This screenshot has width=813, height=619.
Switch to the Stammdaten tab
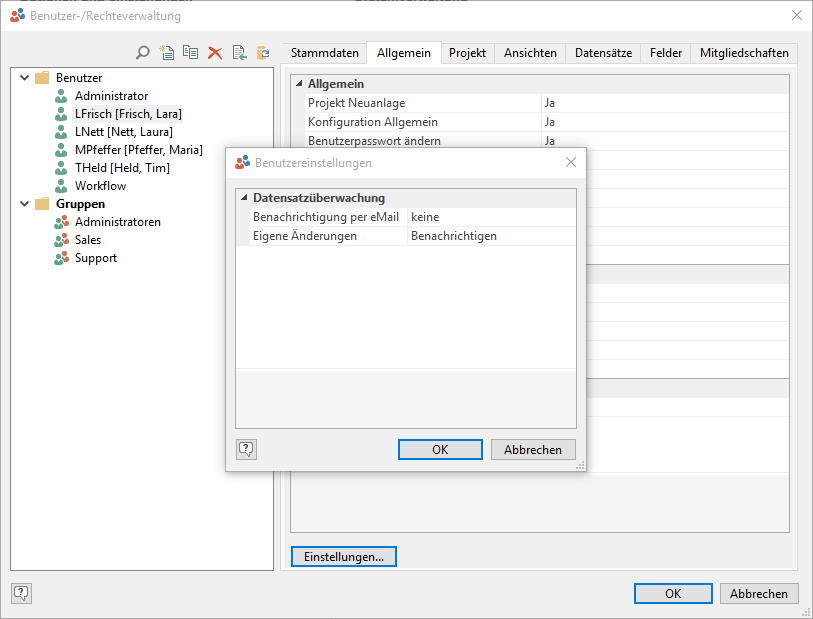point(324,53)
